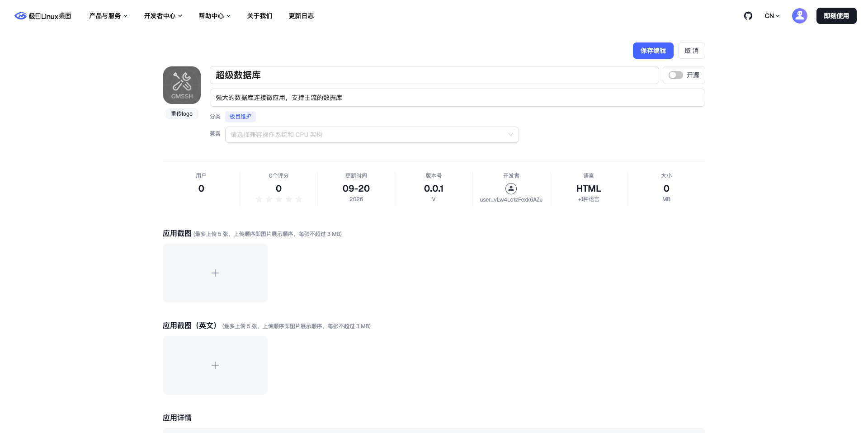868x433 pixels.
Task: Click the 重传logo button
Action: 182,114
